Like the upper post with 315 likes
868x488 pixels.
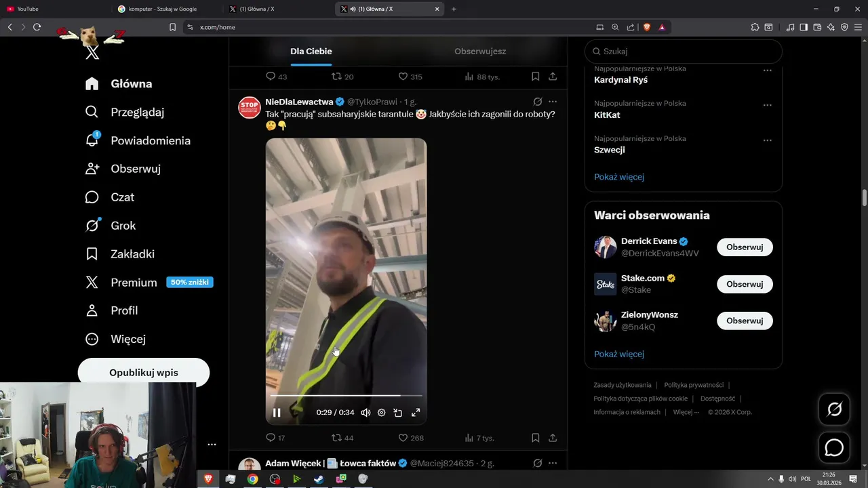point(410,77)
